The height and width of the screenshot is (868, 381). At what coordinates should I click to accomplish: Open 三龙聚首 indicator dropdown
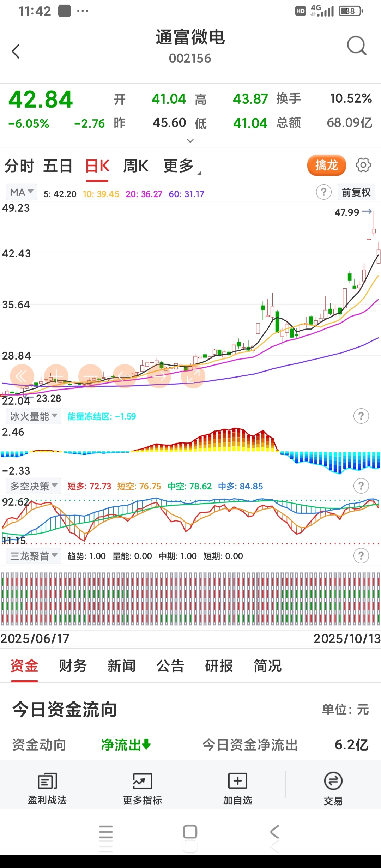34,556
